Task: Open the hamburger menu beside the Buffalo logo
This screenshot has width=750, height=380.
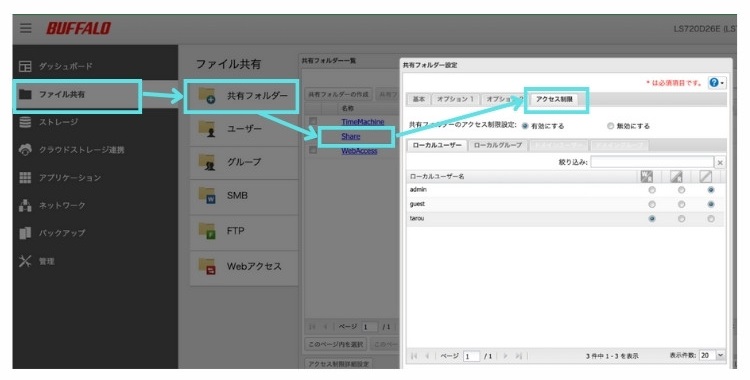Action: [25, 28]
